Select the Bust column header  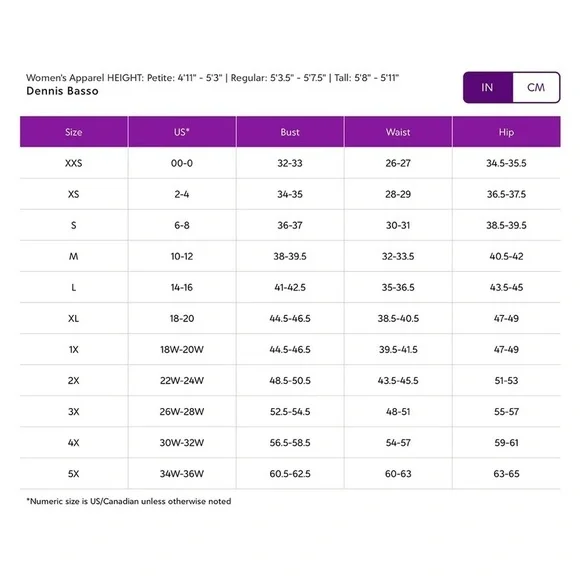pos(290,132)
